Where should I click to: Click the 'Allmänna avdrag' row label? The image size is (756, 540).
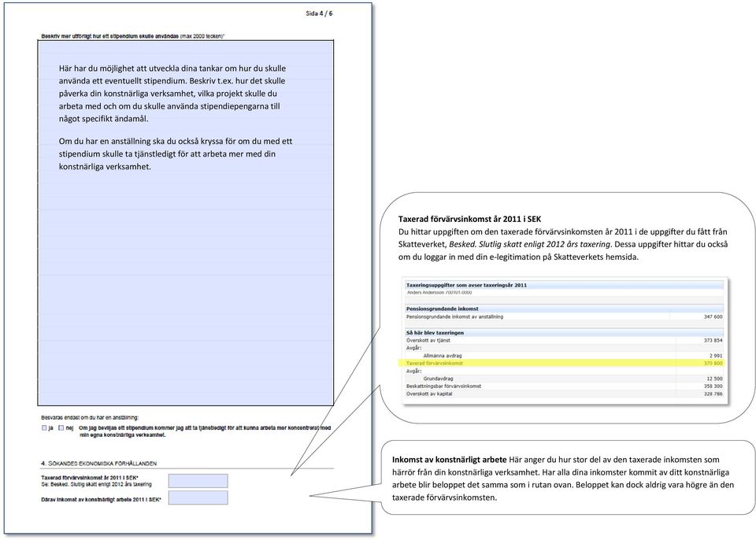442,356
